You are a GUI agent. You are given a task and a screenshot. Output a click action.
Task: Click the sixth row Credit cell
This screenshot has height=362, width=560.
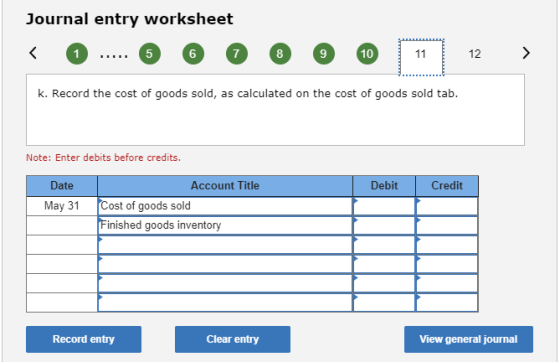point(447,302)
